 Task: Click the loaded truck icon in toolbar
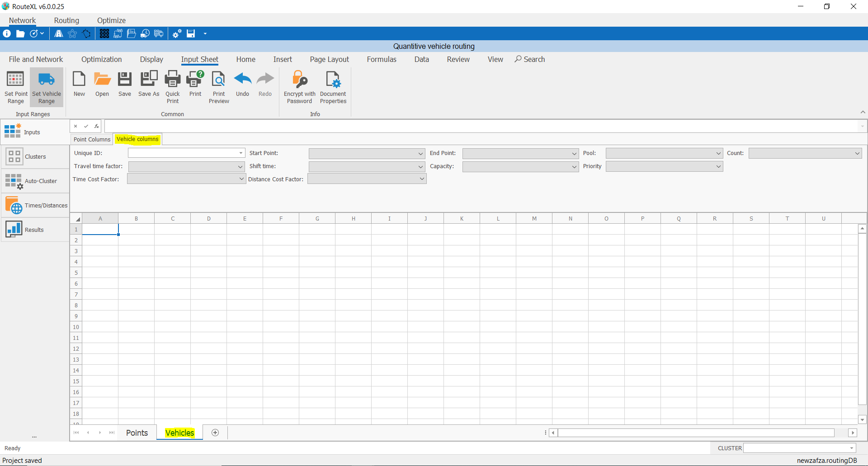159,33
